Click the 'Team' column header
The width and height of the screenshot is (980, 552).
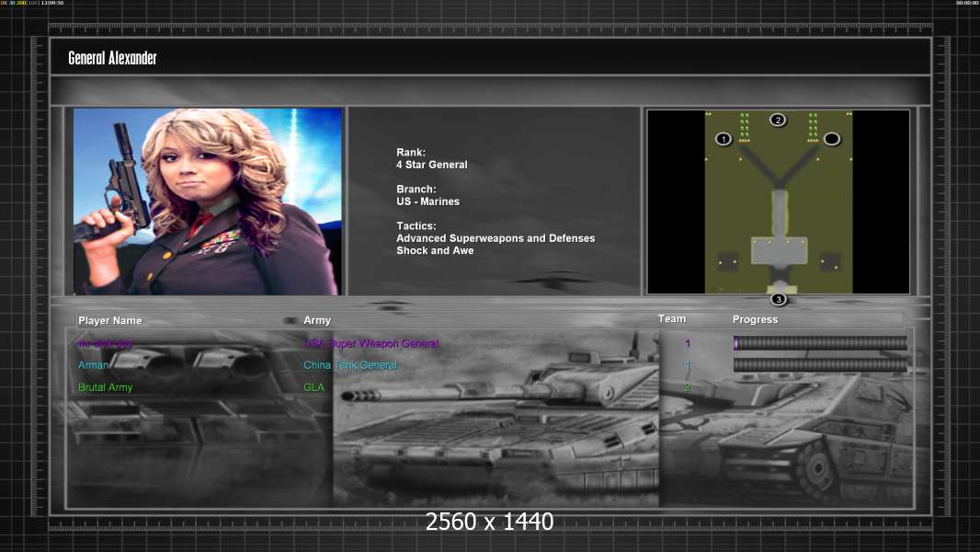[x=672, y=319]
